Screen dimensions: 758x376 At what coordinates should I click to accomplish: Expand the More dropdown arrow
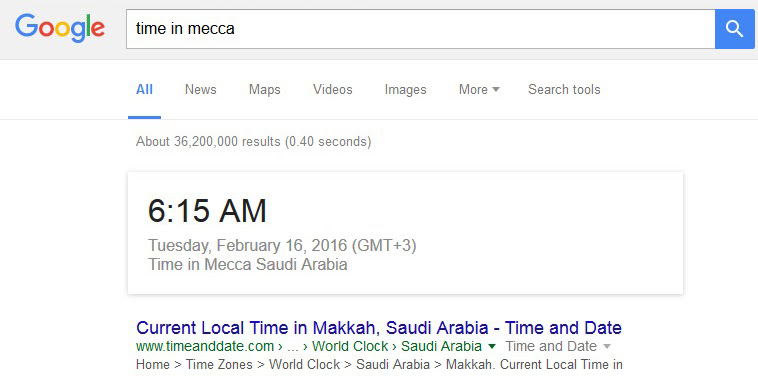coord(496,89)
